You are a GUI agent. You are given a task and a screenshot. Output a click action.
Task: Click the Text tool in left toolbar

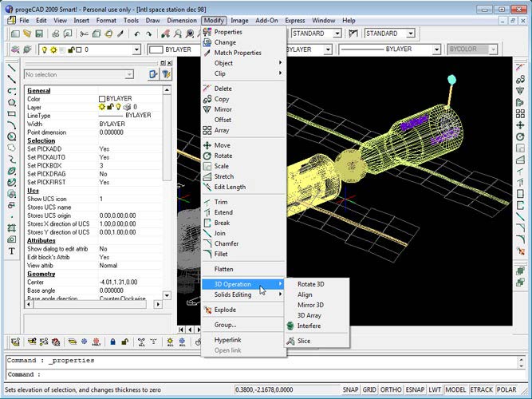point(11,251)
